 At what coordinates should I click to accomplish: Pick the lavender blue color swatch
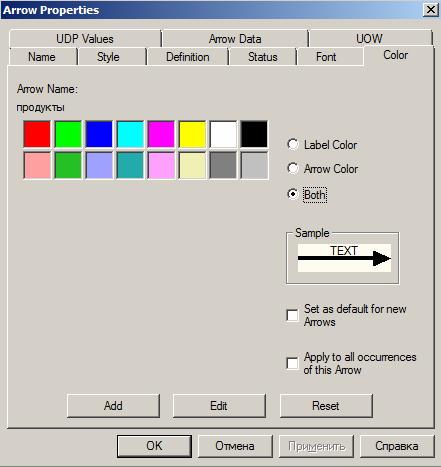tap(99, 165)
